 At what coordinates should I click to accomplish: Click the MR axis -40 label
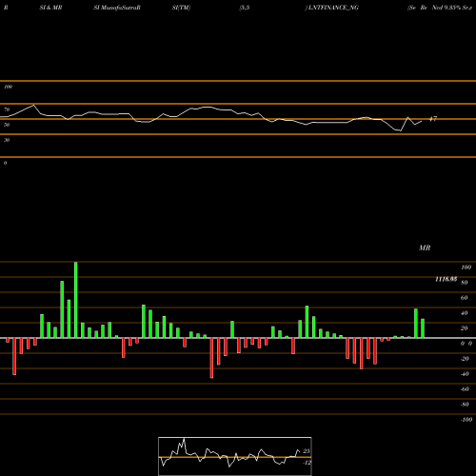pos(465,374)
